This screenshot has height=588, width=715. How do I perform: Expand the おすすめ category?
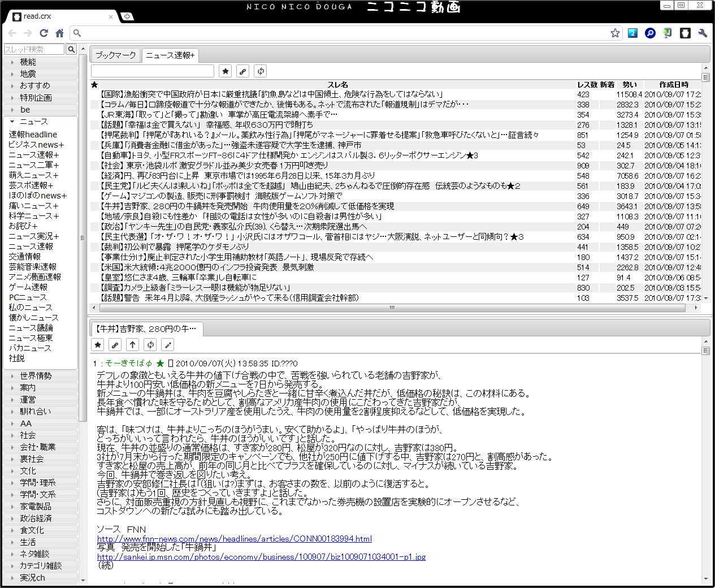(x=40, y=85)
